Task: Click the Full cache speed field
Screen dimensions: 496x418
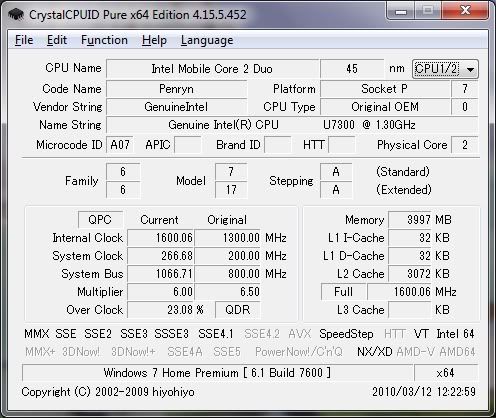Action: [343, 292]
